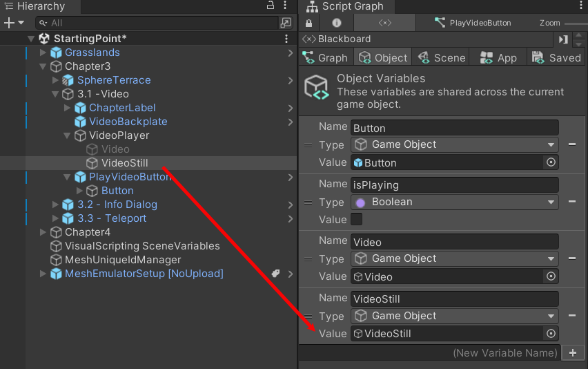Collapse the Chapter3 object
This screenshot has width=588, height=369.
click(x=43, y=66)
